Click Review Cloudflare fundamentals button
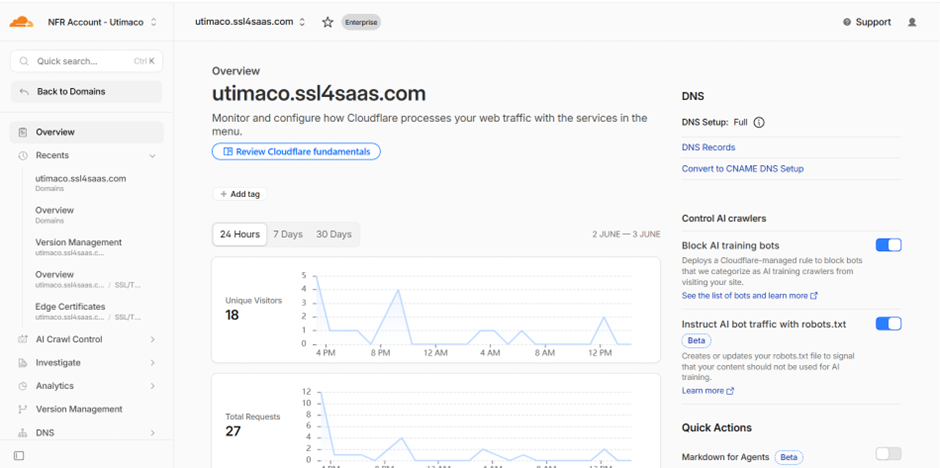Screen dimensions: 940x468 pyautogui.click(x=296, y=152)
